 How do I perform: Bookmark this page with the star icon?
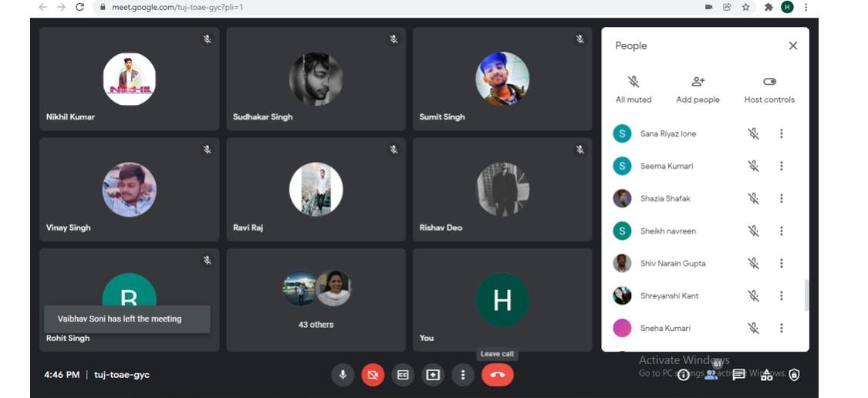point(746,7)
